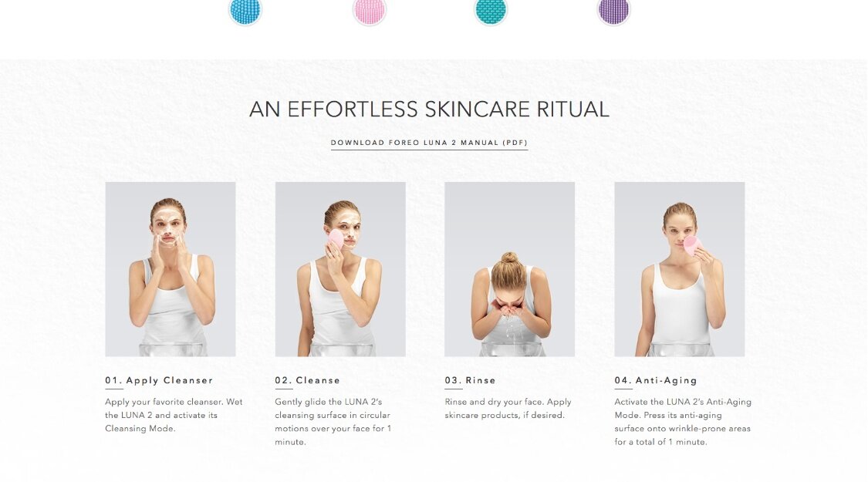Image resolution: width=868 pixels, height=482 pixels.
Task: Click the Cleanse step photo
Action: coord(340,269)
